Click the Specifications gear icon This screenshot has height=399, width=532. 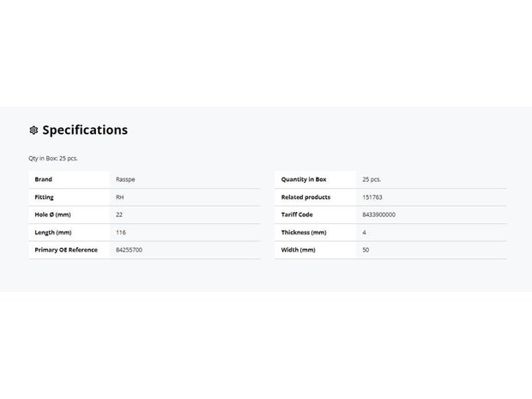pyautogui.click(x=33, y=130)
